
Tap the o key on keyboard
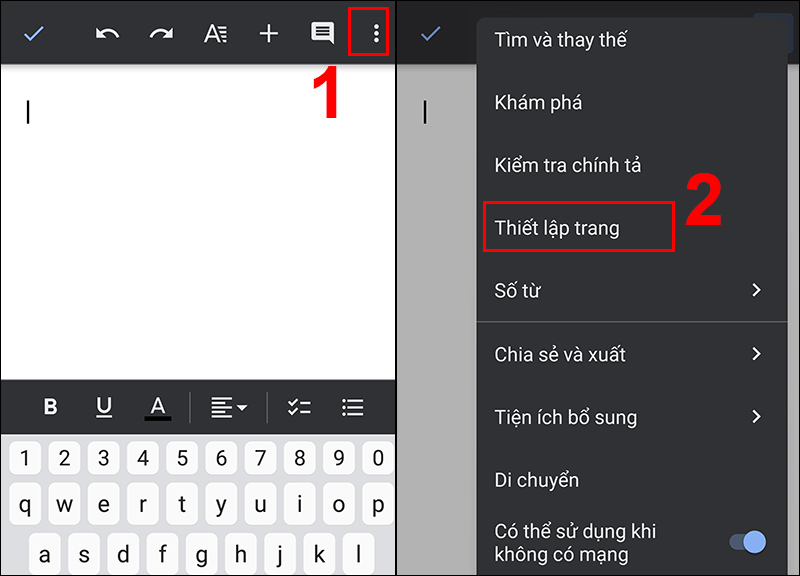pyautogui.click(x=339, y=504)
